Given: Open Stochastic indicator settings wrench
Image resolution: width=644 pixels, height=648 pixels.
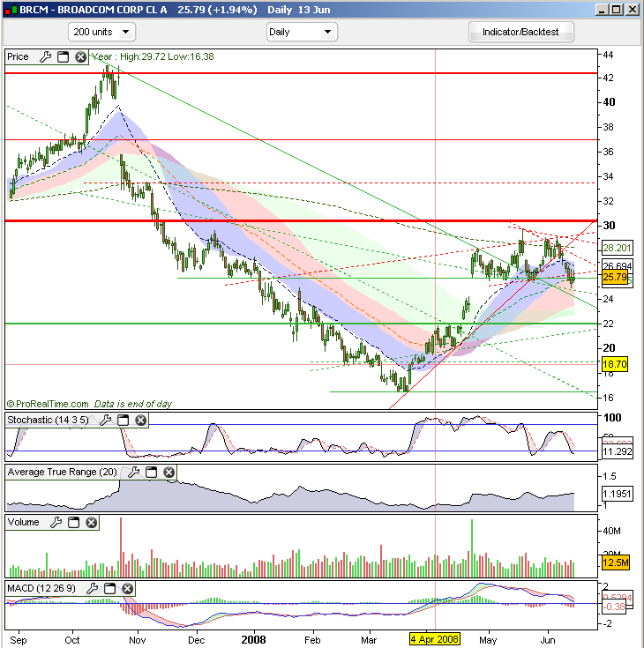Looking at the screenshot, I should [x=106, y=420].
